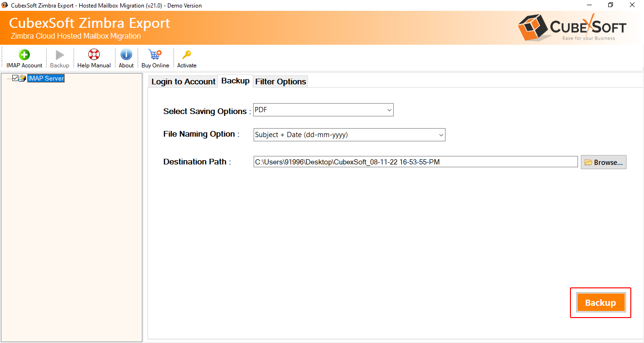Switch to the Login to Account tab
This screenshot has width=644, height=343.
pyautogui.click(x=183, y=82)
